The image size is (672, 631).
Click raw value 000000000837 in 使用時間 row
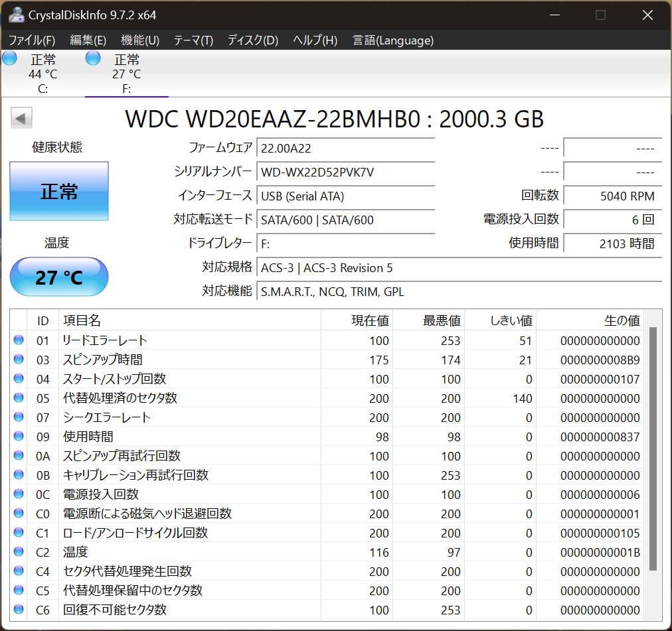point(600,437)
